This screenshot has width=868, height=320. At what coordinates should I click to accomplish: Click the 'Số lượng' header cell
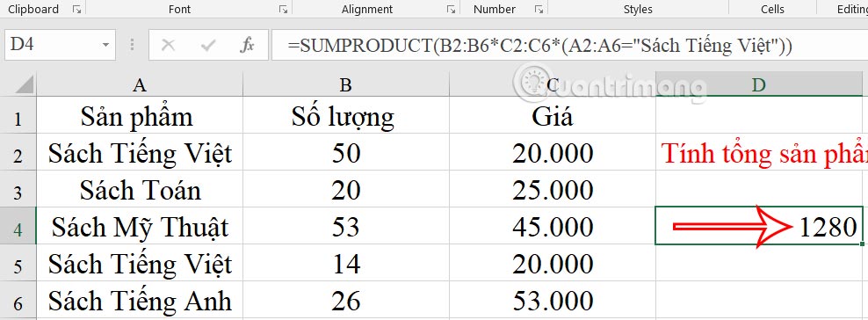pos(346,116)
